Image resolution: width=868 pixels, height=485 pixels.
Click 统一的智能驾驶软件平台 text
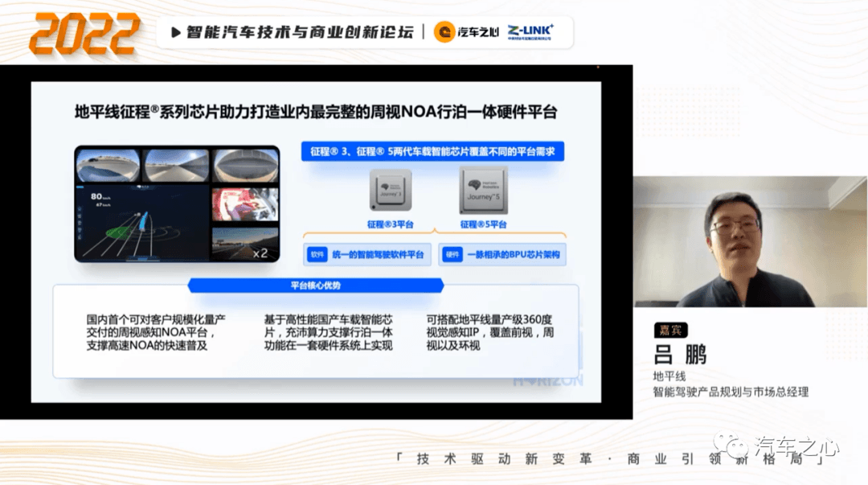[378, 255]
